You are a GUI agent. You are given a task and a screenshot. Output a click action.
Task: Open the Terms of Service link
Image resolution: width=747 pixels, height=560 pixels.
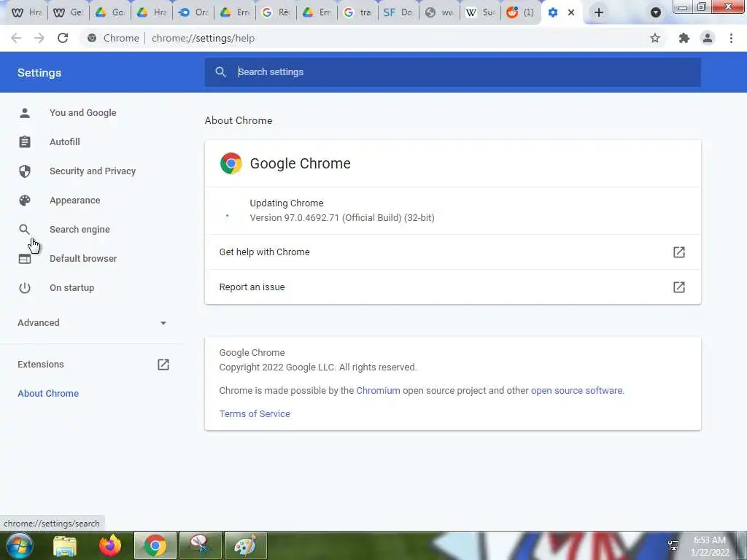click(255, 414)
